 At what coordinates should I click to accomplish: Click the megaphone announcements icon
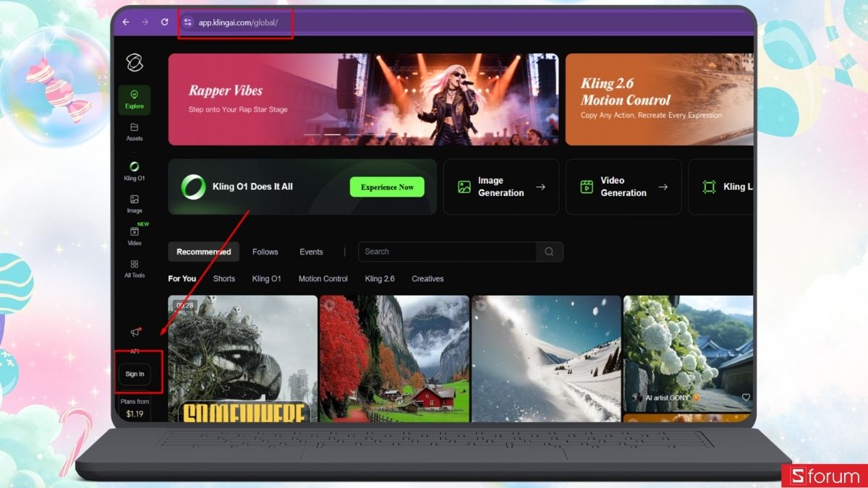(135, 333)
